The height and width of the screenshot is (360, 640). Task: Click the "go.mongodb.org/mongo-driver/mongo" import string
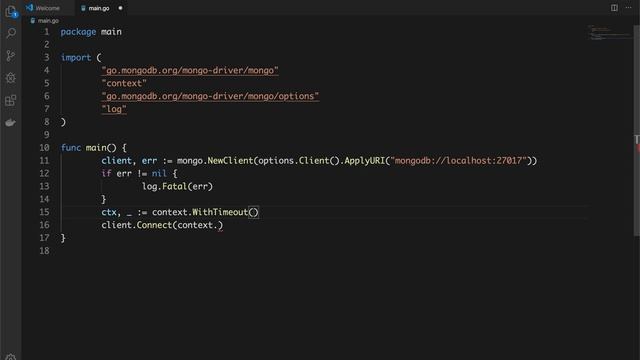coord(190,71)
